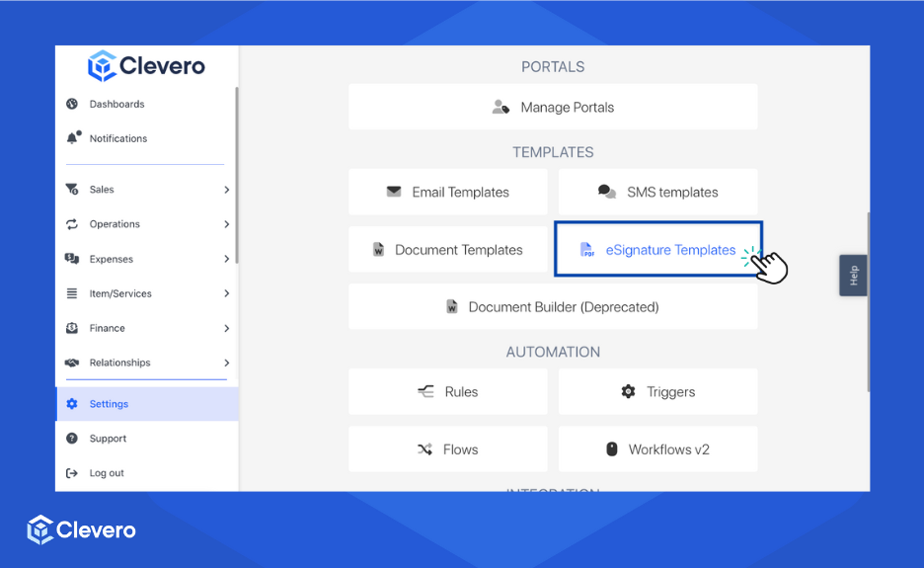Screen dimensions: 924x568
Task: Expand the Item/Services menu chevron
Action: click(227, 293)
